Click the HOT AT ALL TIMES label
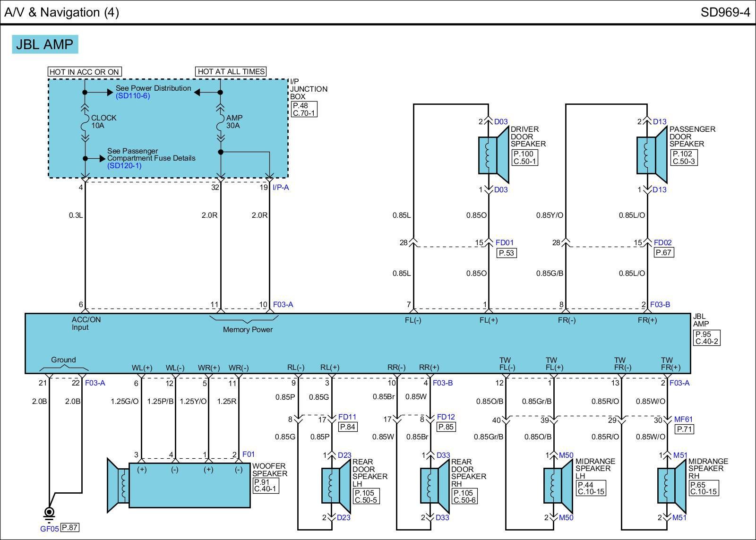 tap(231, 72)
